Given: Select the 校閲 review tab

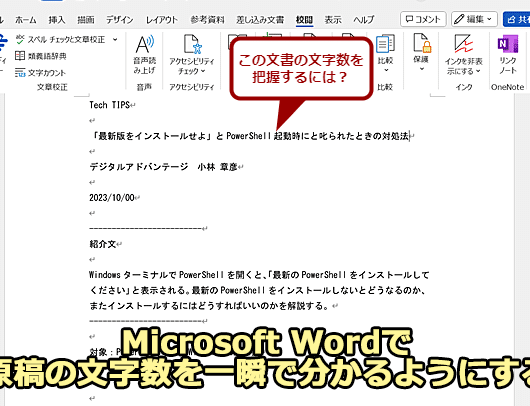Looking at the screenshot, I should coord(304,20).
